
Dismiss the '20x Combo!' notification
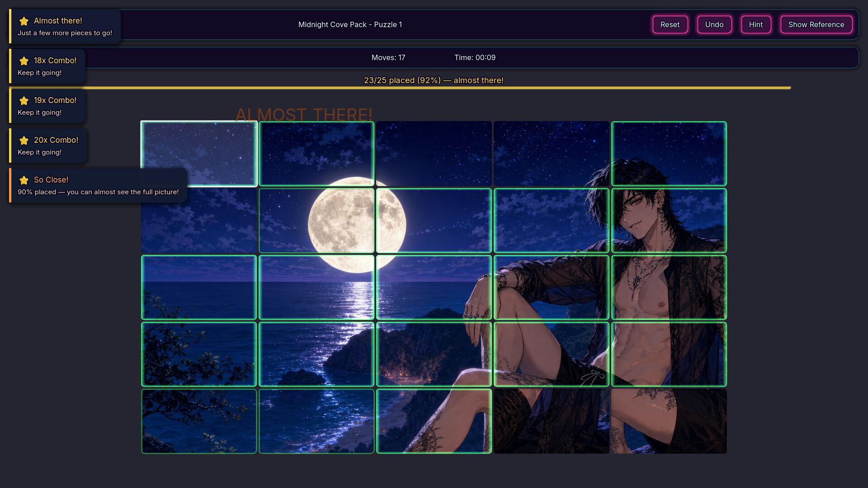click(48, 145)
